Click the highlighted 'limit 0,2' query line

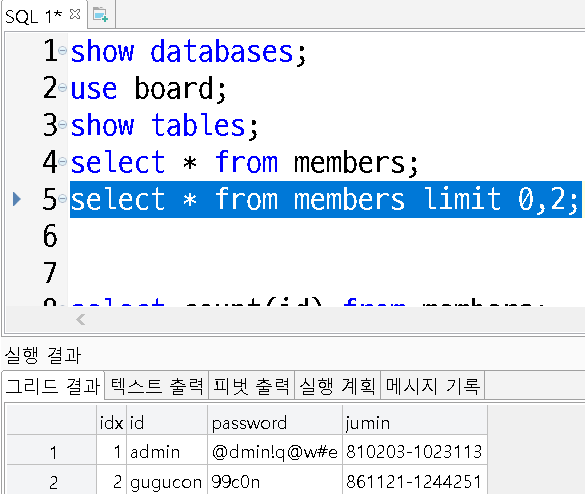(326, 199)
